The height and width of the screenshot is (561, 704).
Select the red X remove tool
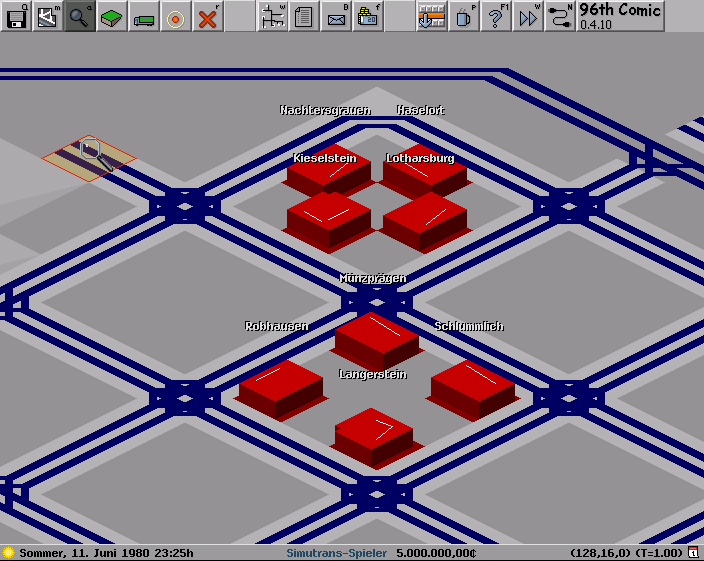(208, 16)
